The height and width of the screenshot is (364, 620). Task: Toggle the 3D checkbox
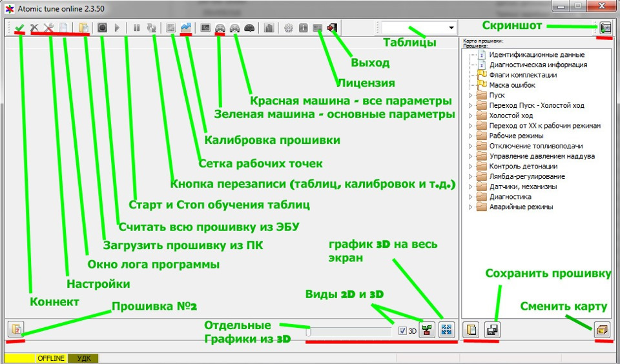(x=402, y=331)
